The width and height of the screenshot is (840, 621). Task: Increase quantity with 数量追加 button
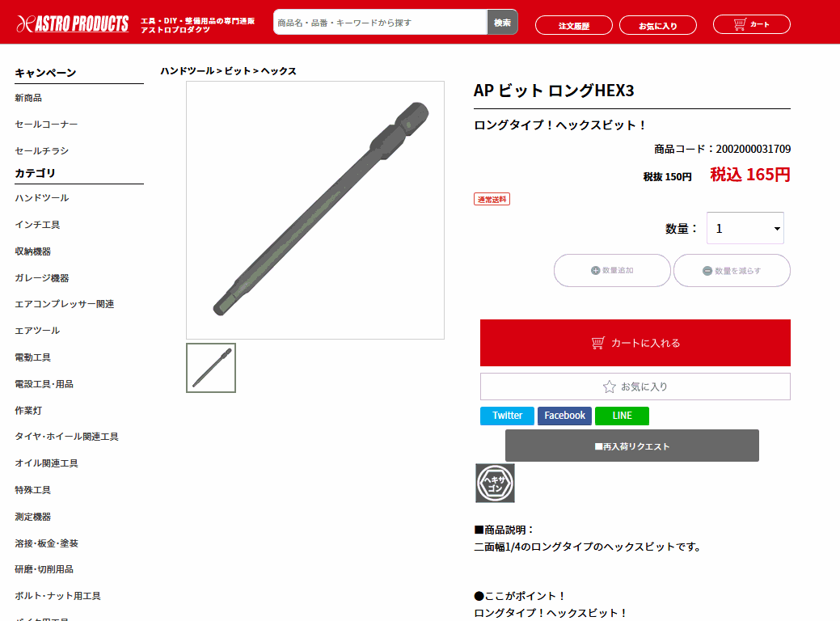point(612,271)
